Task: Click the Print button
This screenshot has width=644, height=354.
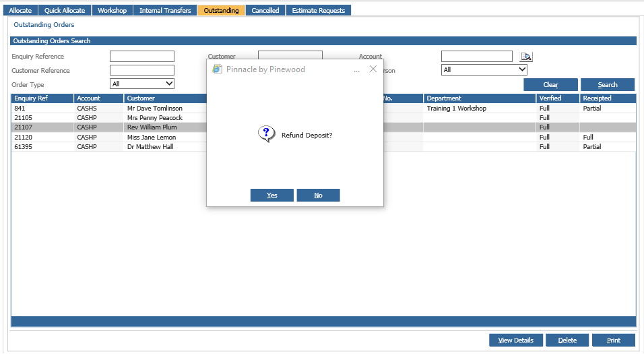Action: 614,340
